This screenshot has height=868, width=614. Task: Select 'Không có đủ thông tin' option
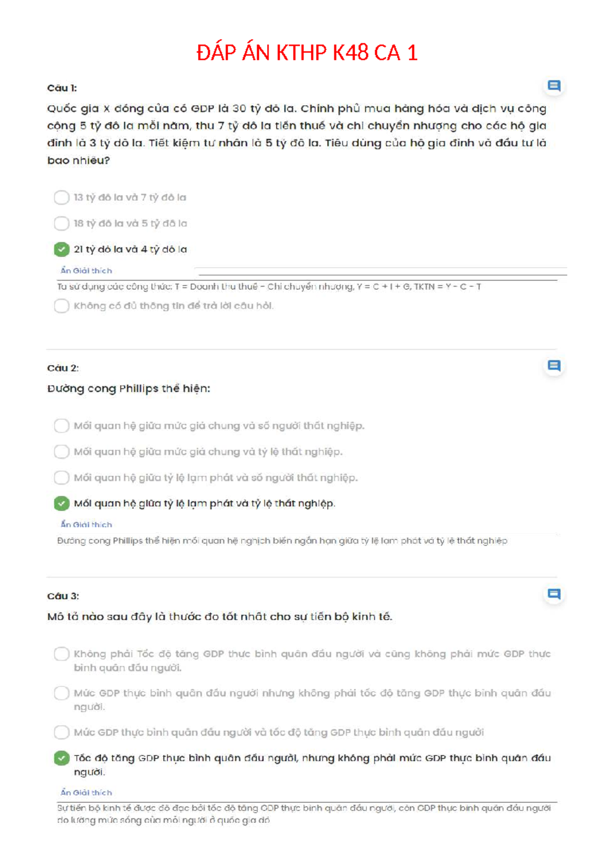coord(61,306)
